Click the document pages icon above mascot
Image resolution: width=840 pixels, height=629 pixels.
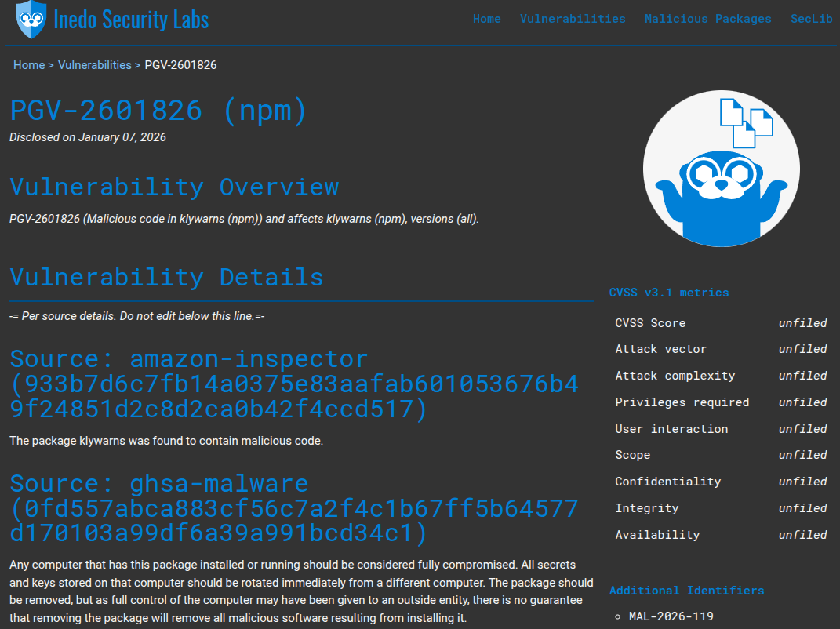tap(746, 122)
